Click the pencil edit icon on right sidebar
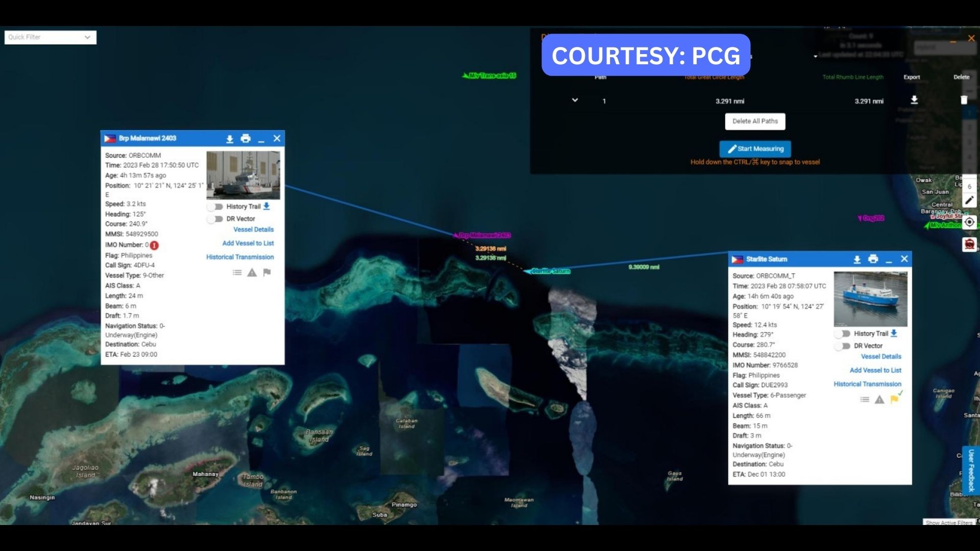This screenshot has height=551, width=980. pos(970,204)
